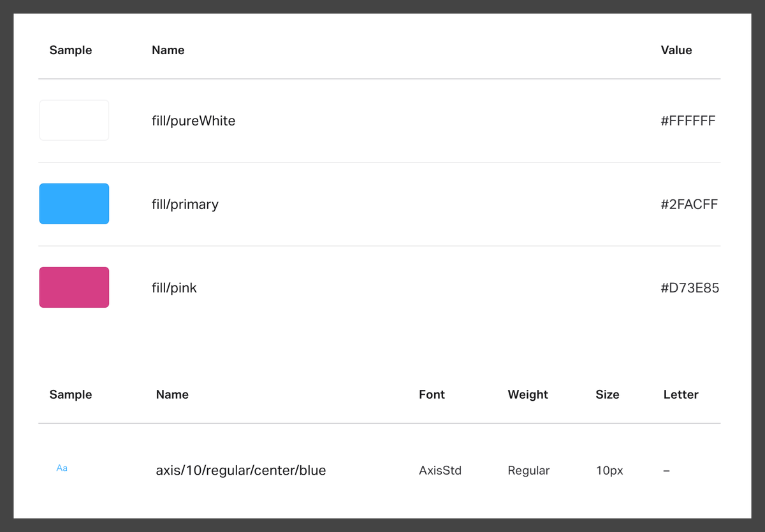Select the #2FACFF hex value

(689, 204)
